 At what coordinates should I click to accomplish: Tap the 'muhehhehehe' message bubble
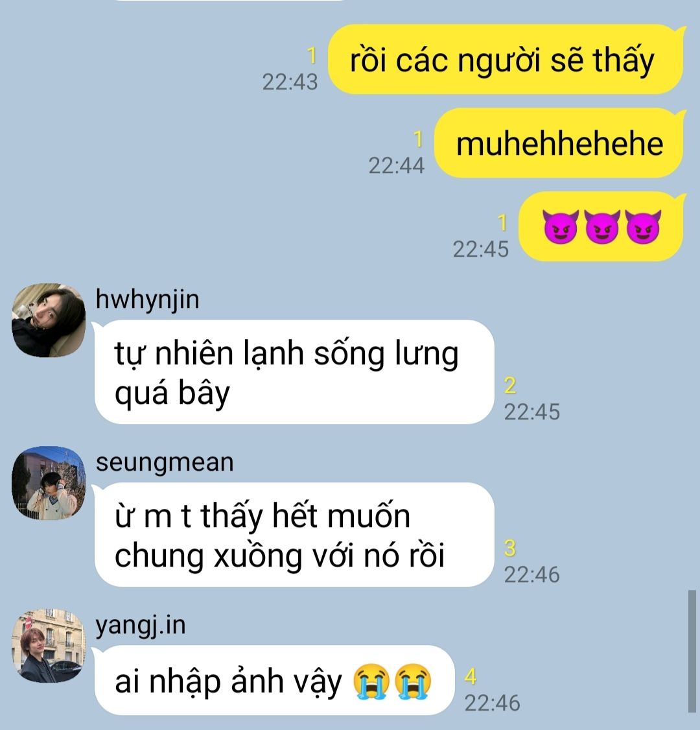[559, 143]
